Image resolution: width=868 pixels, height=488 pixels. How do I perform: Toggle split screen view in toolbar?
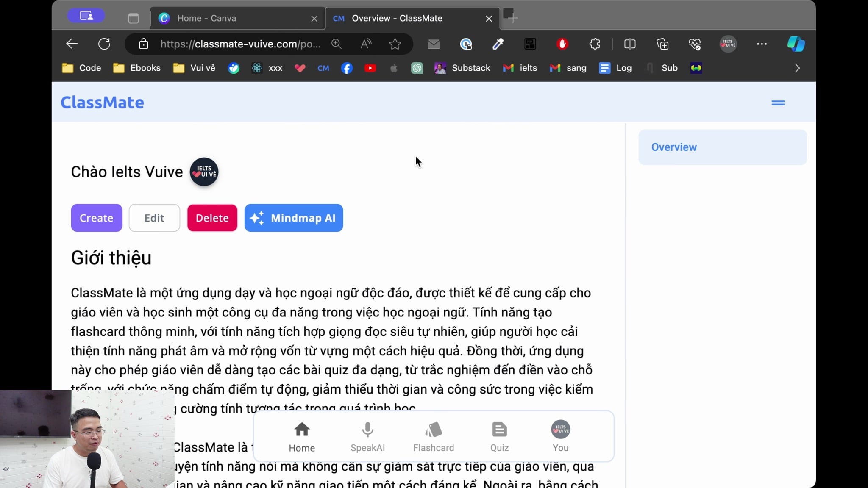[x=630, y=44]
